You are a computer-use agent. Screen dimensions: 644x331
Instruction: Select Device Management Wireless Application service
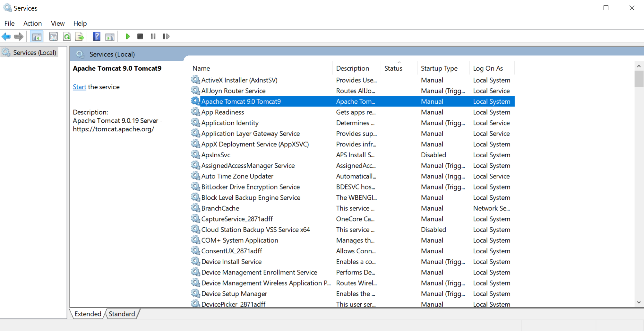point(266,283)
